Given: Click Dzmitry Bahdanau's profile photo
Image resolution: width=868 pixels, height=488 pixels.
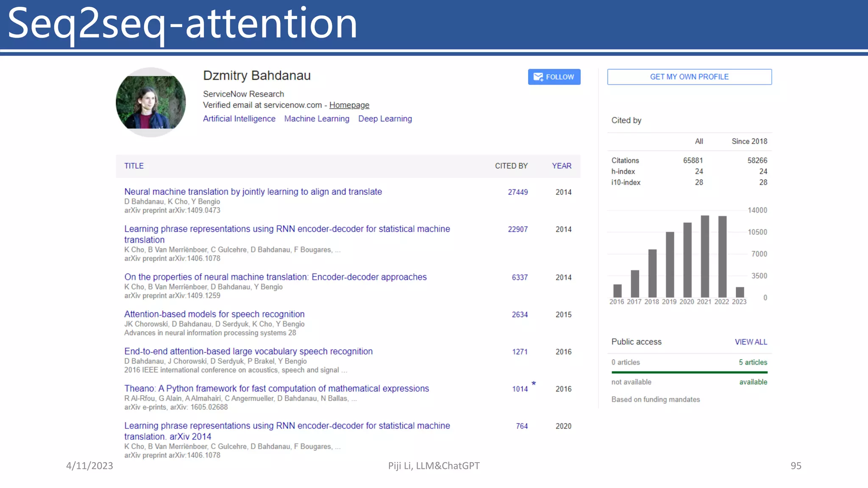Looking at the screenshot, I should (150, 102).
